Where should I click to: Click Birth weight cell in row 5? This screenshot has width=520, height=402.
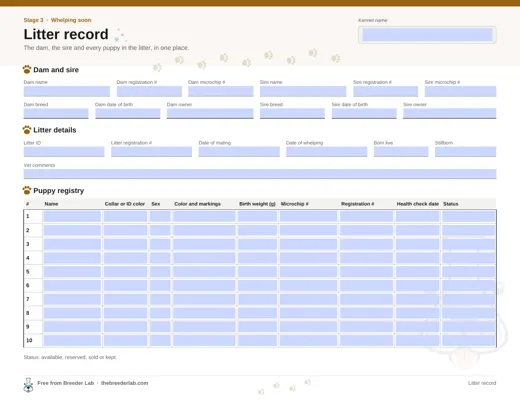pos(257,272)
